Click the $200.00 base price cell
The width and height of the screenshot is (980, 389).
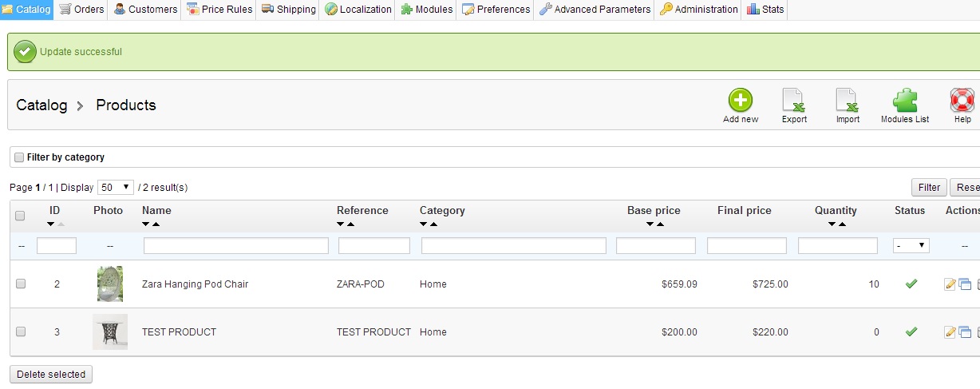point(679,332)
